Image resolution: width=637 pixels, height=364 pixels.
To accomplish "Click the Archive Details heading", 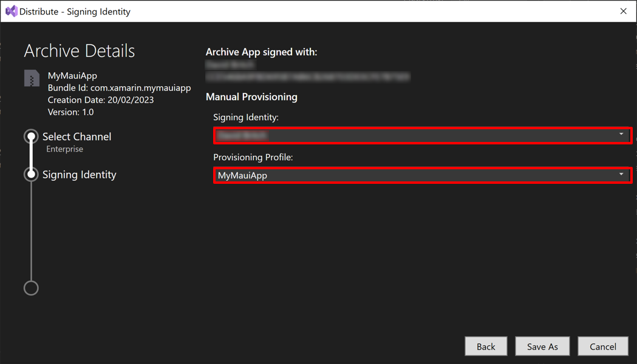I will coord(79,50).
